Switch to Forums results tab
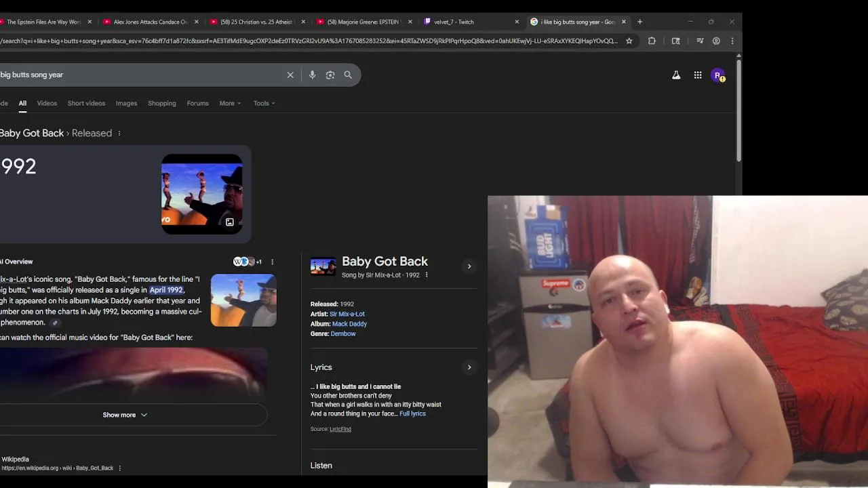The height and width of the screenshot is (488, 868). pos(197,104)
